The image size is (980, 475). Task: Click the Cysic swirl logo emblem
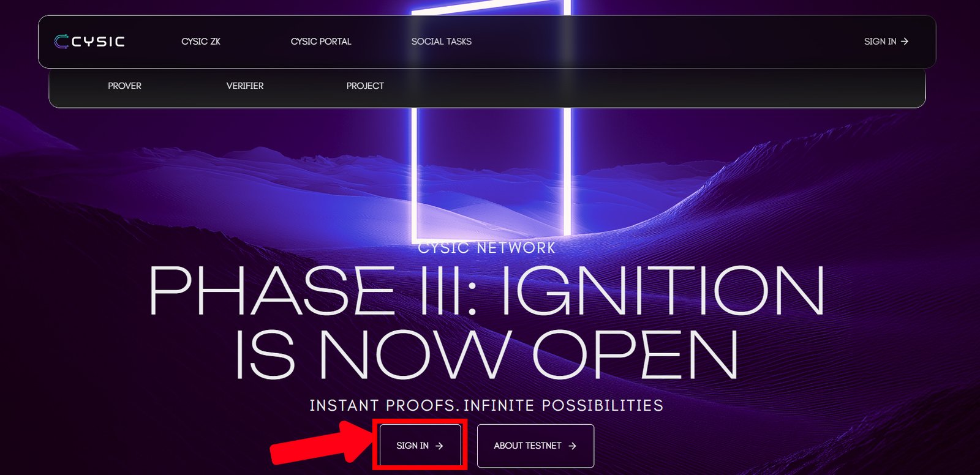[x=61, y=42]
